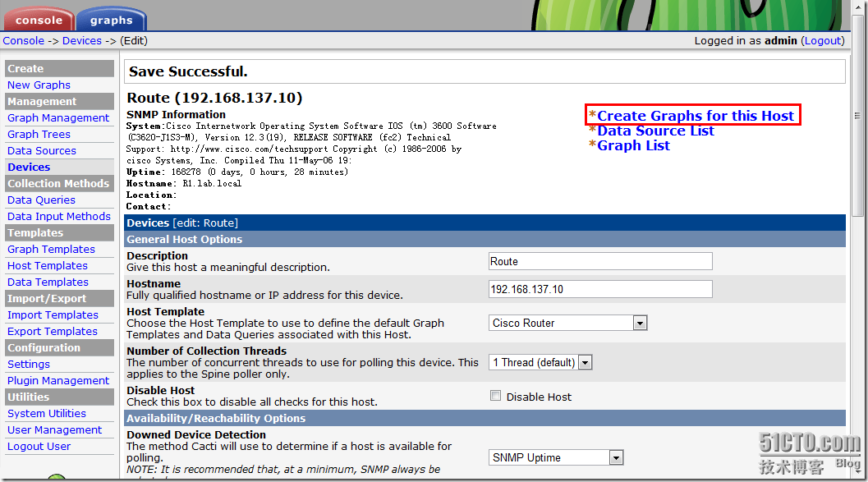Open Graph Templates in the sidebar
Viewport: 868px width, 482px height.
(x=51, y=250)
